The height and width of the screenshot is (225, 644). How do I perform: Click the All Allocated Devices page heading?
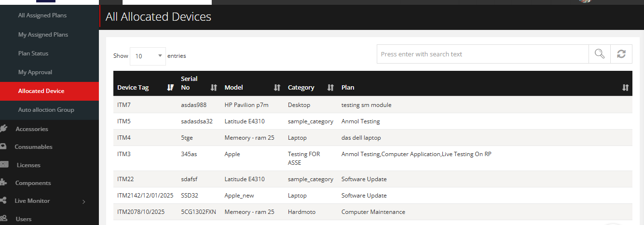[158, 17]
